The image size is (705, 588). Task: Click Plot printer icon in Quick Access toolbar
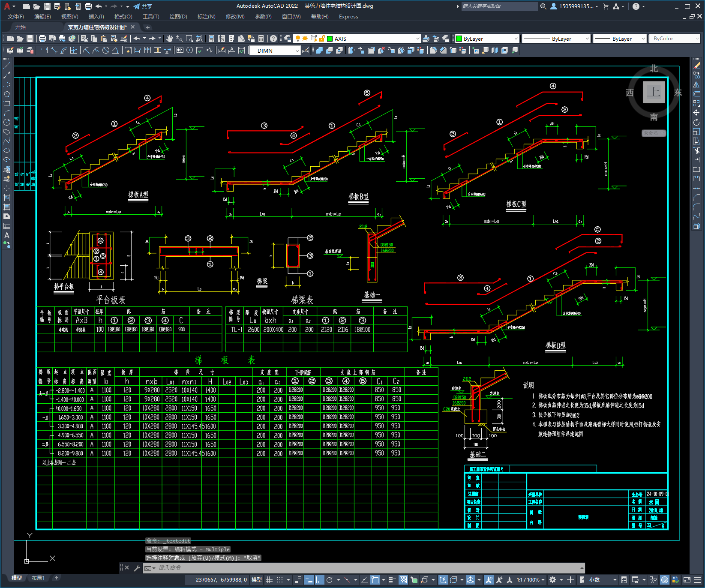click(88, 6)
